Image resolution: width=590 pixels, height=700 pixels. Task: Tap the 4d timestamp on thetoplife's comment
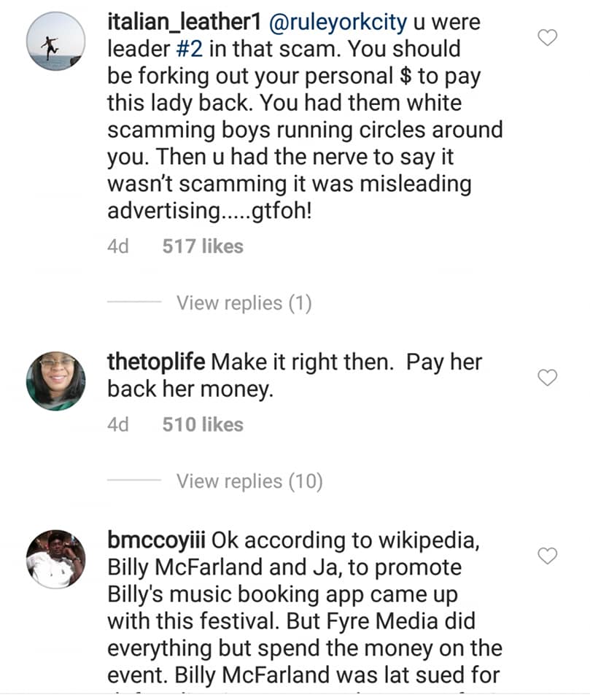(117, 425)
